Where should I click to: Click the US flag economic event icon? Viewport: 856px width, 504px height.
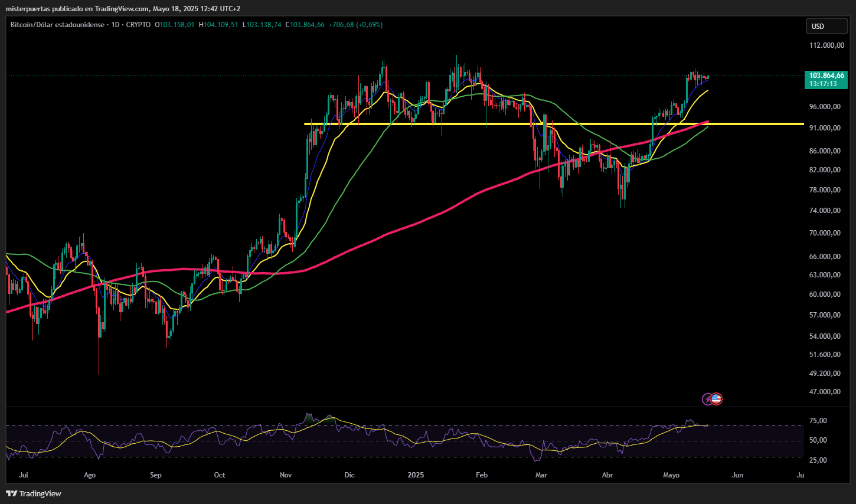716,399
